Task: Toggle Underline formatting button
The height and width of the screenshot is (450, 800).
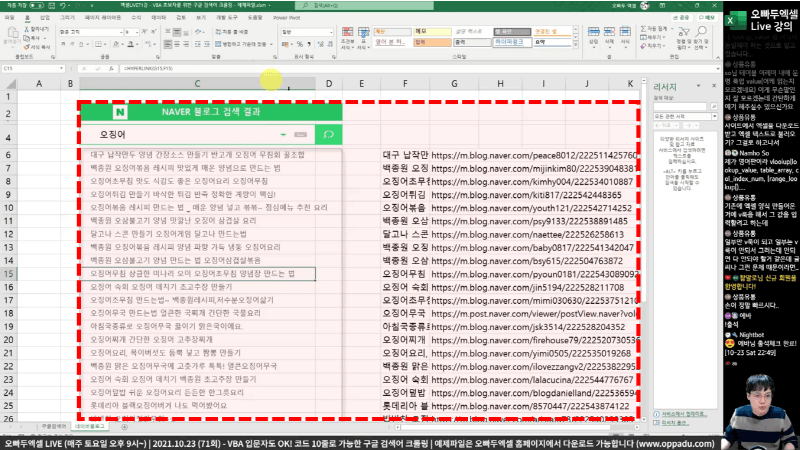Action: (x=81, y=44)
